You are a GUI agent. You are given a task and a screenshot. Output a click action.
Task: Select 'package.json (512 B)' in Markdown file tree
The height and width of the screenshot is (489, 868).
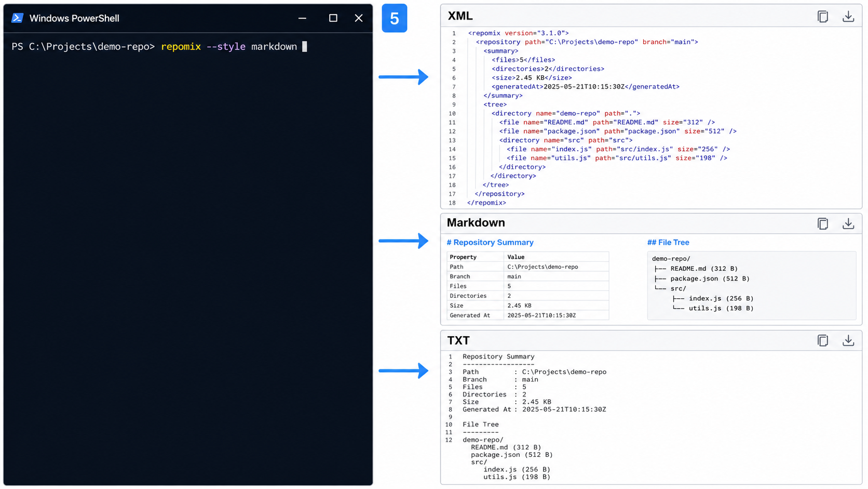point(710,279)
